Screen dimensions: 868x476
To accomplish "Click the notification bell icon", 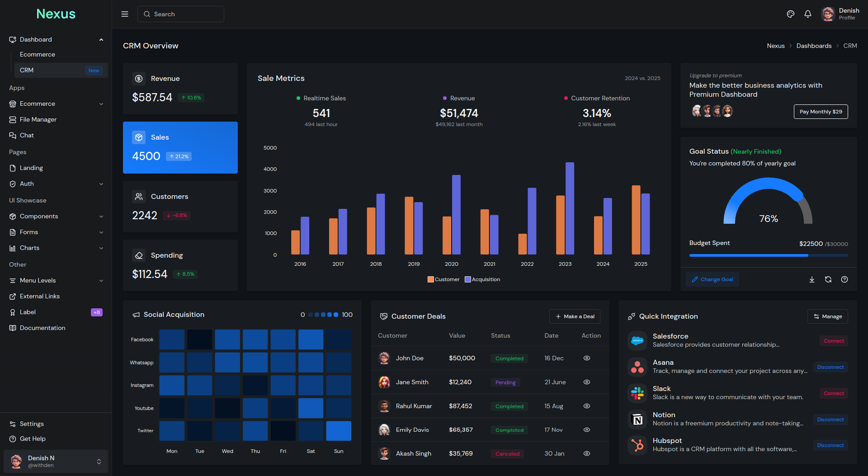I will coord(808,14).
